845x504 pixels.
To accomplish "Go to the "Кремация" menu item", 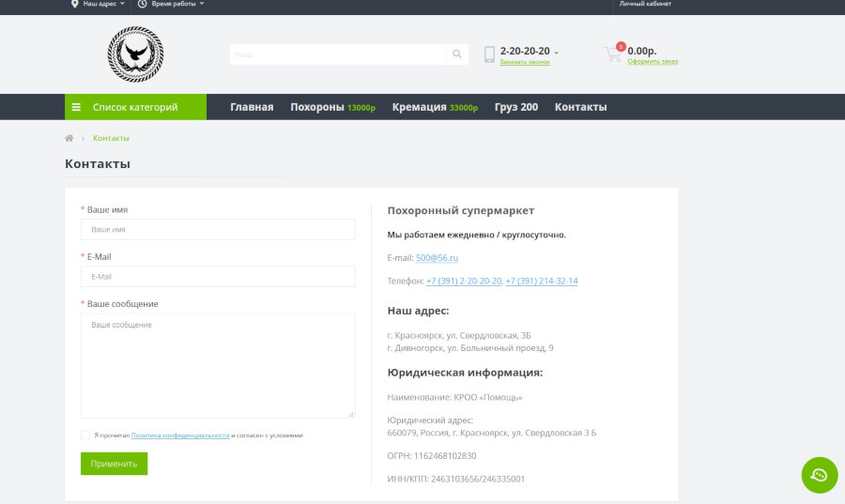I will click(420, 107).
